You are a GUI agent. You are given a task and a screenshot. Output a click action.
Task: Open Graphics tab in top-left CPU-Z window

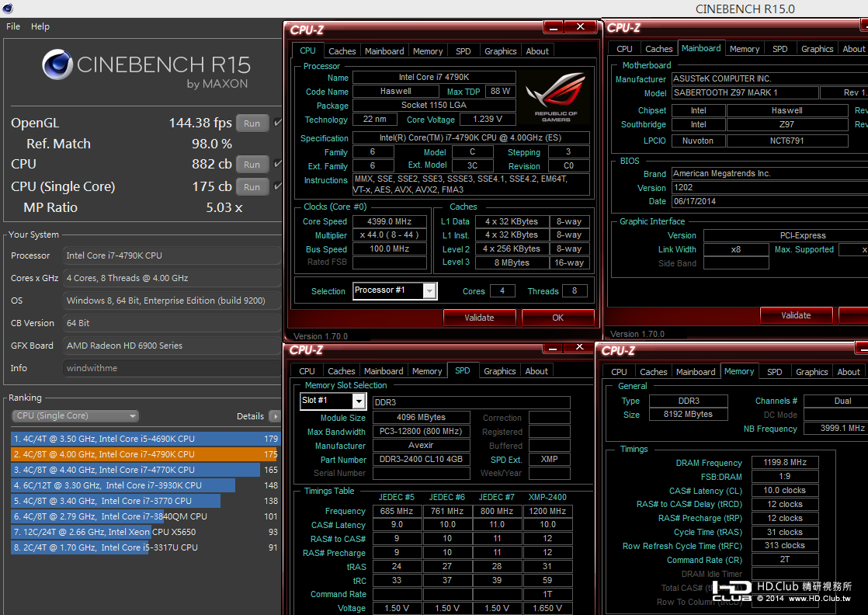pyautogui.click(x=501, y=51)
